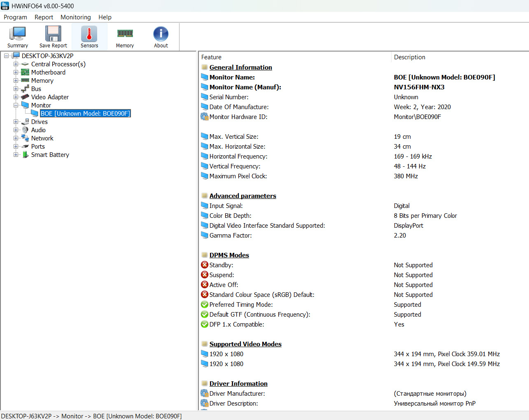Click the status bar path text
This screenshot has height=420, width=529.
click(x=91, y=416)
